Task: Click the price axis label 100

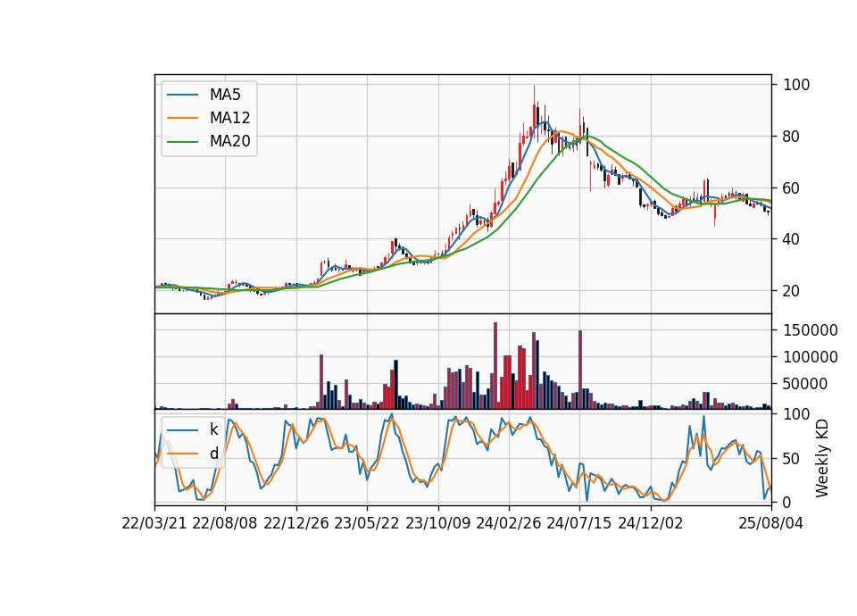Action: pyautogui.click(x=796, y=85)
